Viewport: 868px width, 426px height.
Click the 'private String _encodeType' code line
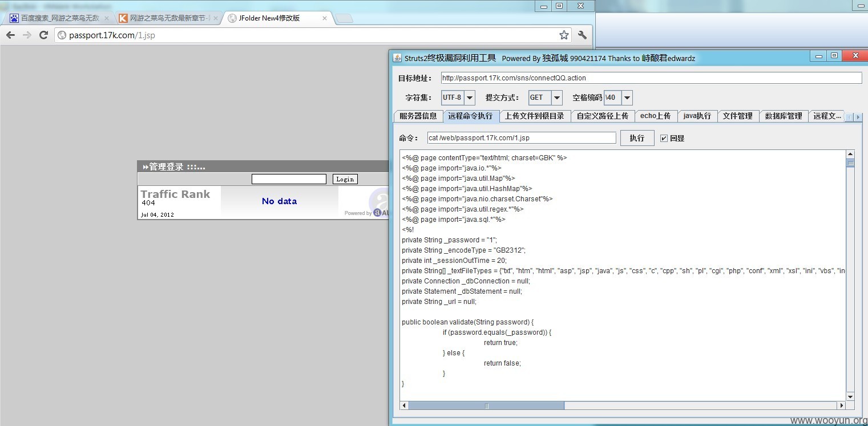463,250
